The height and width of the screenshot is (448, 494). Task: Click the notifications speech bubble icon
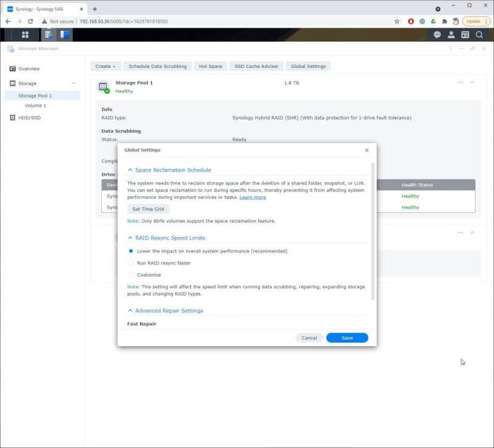click(438, 35)
